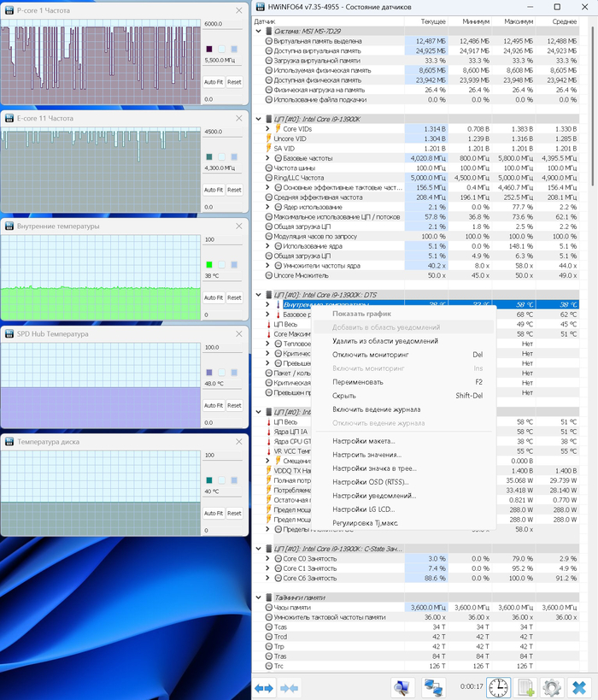Open the network remote monitoring icon
The image size is (598, 700).
[x=434, y=687]
